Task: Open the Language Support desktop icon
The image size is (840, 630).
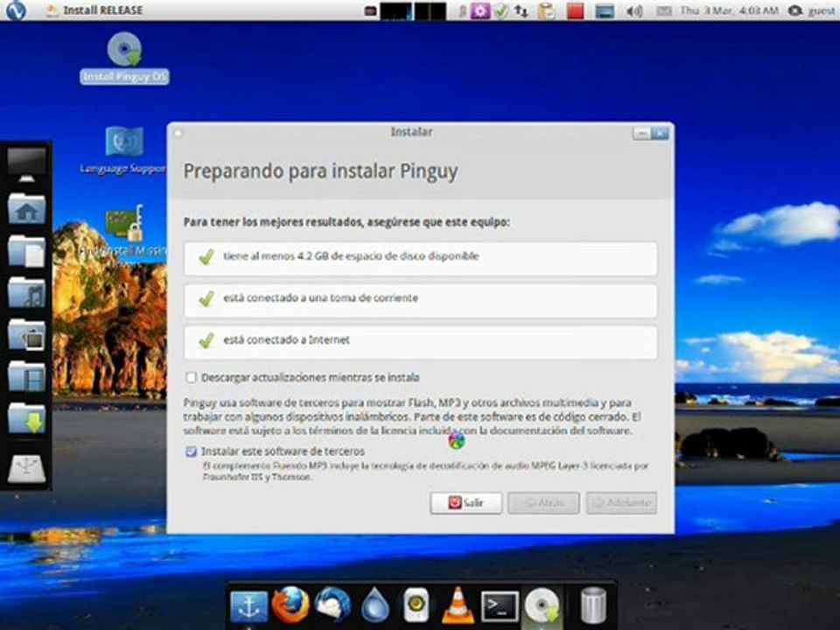Action: pos(124,150)
